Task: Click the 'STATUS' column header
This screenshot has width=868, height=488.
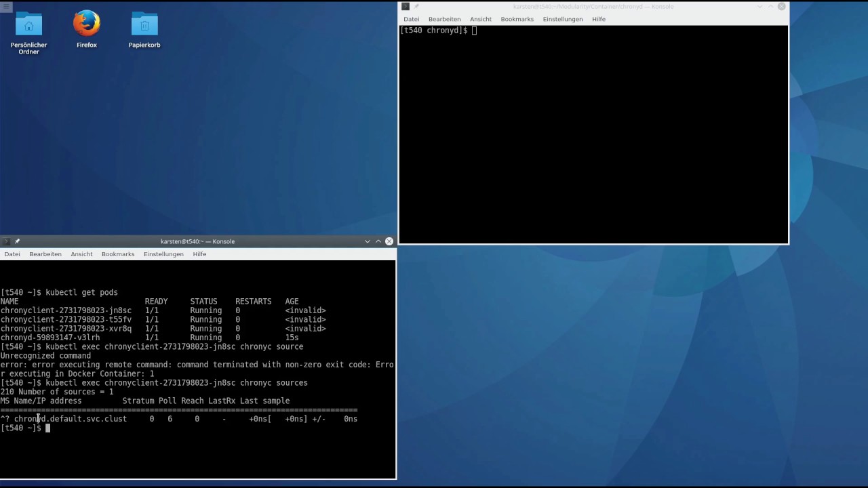Action: tap(203, 302)
